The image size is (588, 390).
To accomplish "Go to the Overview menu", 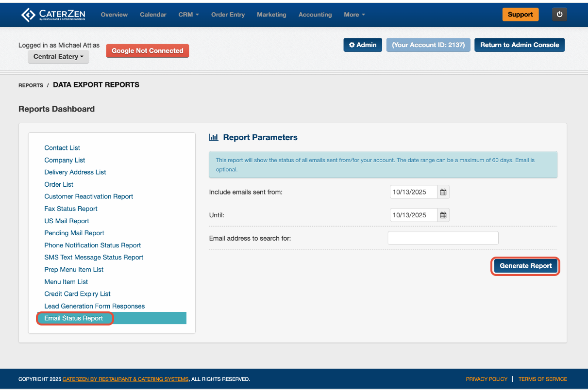I will 114,15.
